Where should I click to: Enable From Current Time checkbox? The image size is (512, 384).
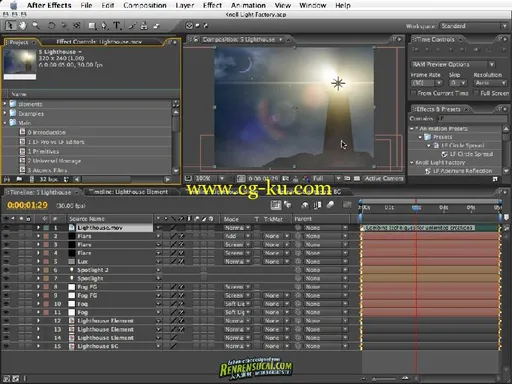(414, 93)
